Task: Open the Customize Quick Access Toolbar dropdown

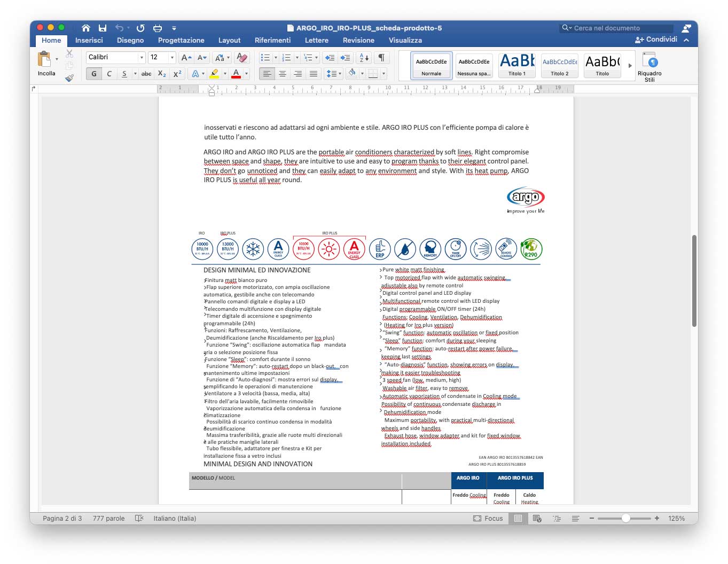Action: point(174,28)
